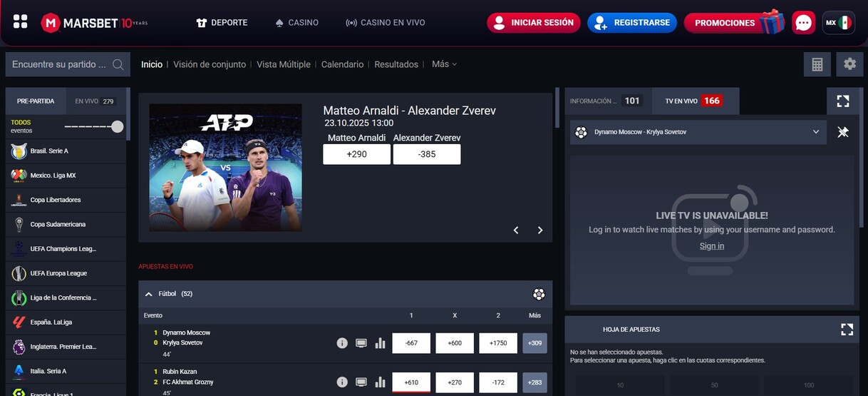The width and height of the screenshot is (868, 396).
Task: Unpin the live TV panel
Action: [x=843, y=132]
